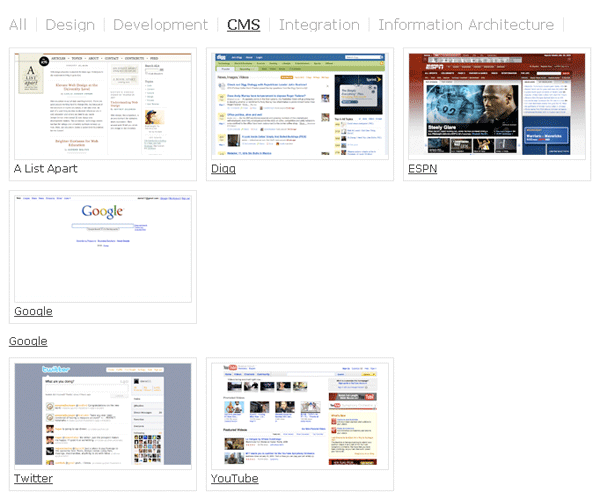The image size is (600, 500).
Task: Select the CMS filter tab
Action: (243, 25)
